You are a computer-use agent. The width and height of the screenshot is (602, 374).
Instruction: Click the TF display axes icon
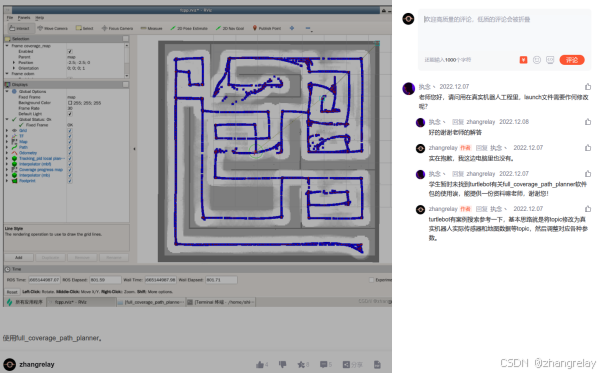click(x=14, y=136)
